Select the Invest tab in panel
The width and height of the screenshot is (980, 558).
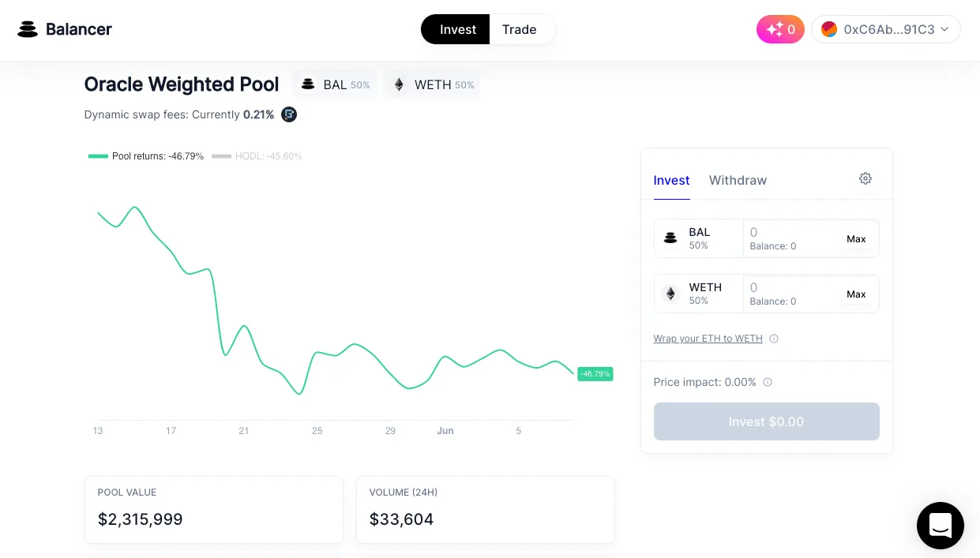[671, 180]
